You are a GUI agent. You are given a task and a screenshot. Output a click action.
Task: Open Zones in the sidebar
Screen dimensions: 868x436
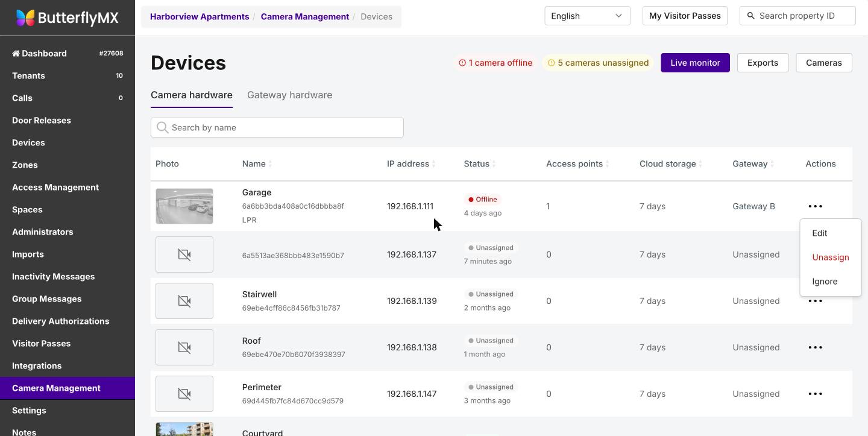pyautogui.click(x=68, y=165)
